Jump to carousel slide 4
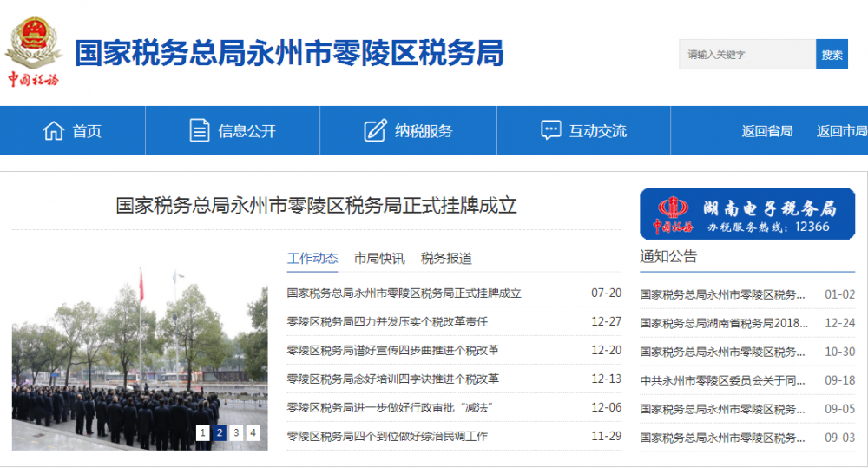The image size is (868, 468). pyautogui.click(x=253, y=432)
